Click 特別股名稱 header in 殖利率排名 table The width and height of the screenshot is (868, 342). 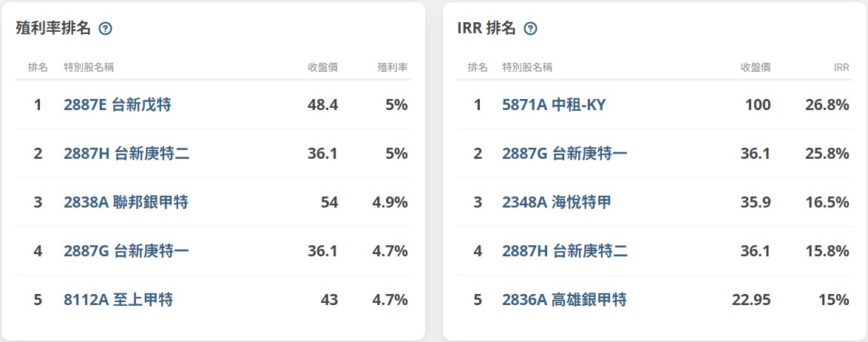pyautogui.click(x=89, y=67)
